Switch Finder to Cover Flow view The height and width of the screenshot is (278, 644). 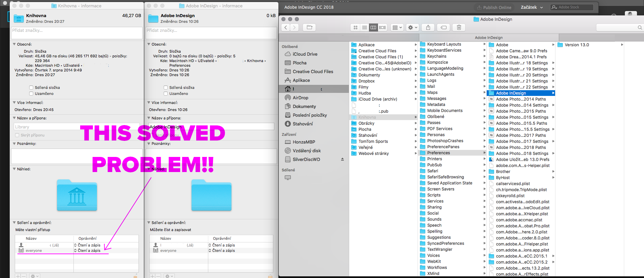click(382, 27)
